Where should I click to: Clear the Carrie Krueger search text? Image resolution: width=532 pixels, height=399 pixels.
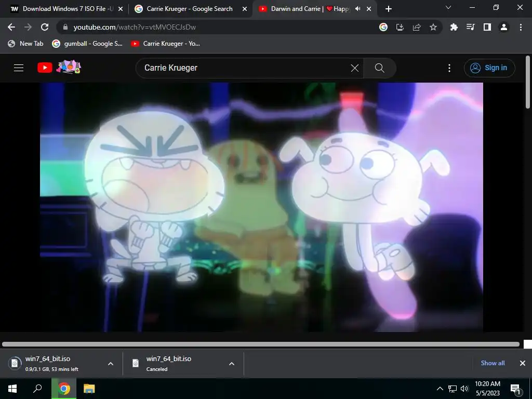[x=355, y=68]
